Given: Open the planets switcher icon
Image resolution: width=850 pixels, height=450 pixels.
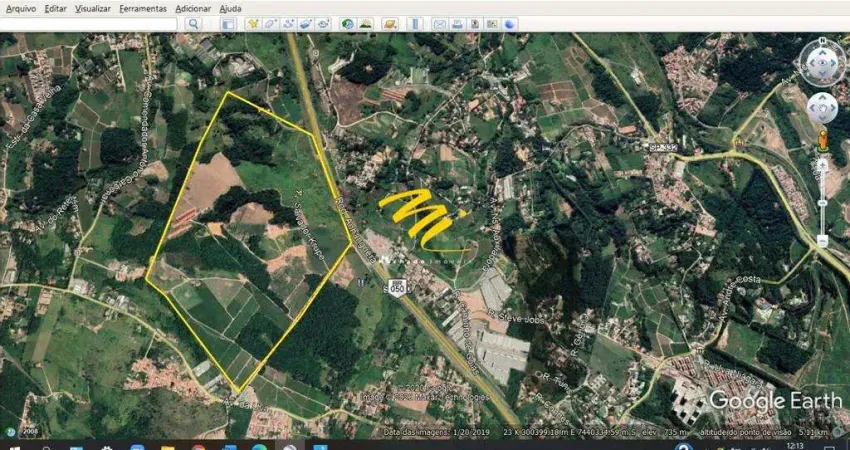Looking at the screenshot, I should 390,24.
